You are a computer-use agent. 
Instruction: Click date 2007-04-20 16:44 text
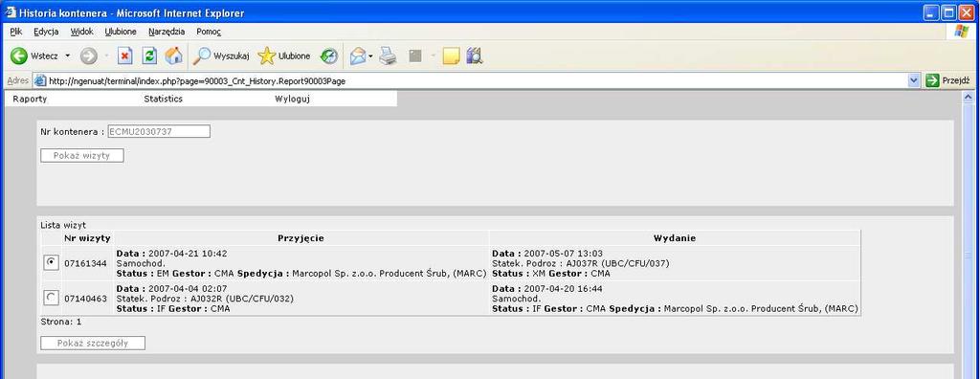point(563,288)
